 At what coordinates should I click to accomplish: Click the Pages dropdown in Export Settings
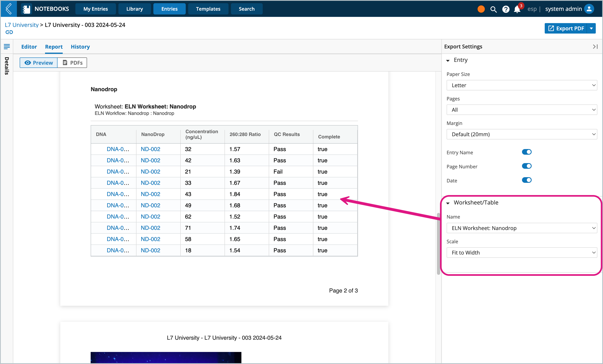click(522, 109)
